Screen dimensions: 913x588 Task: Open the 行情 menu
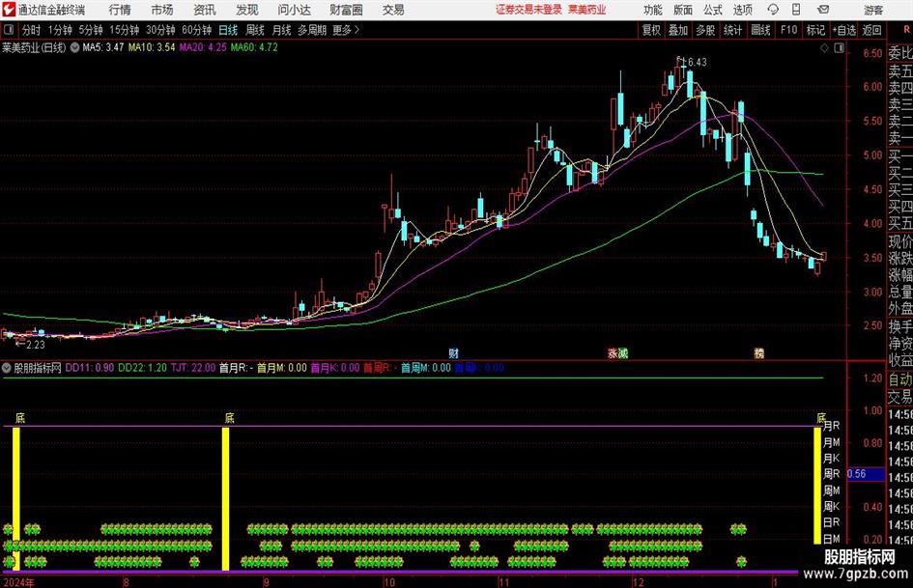120,10
